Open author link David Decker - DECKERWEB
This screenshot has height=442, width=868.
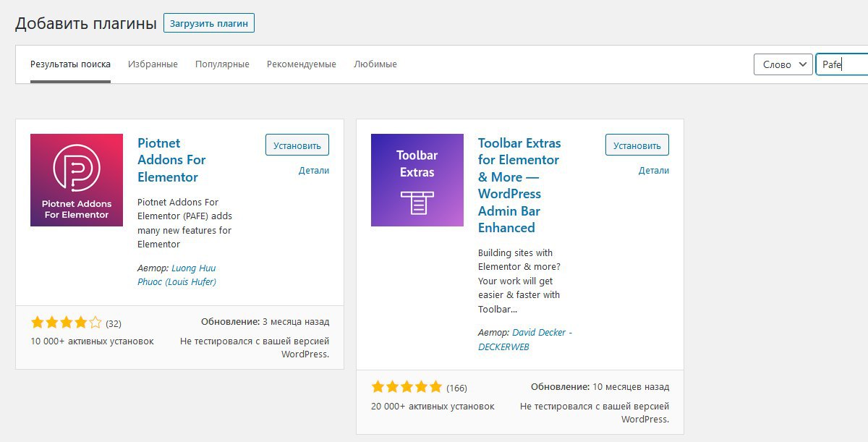coord(524,339)
